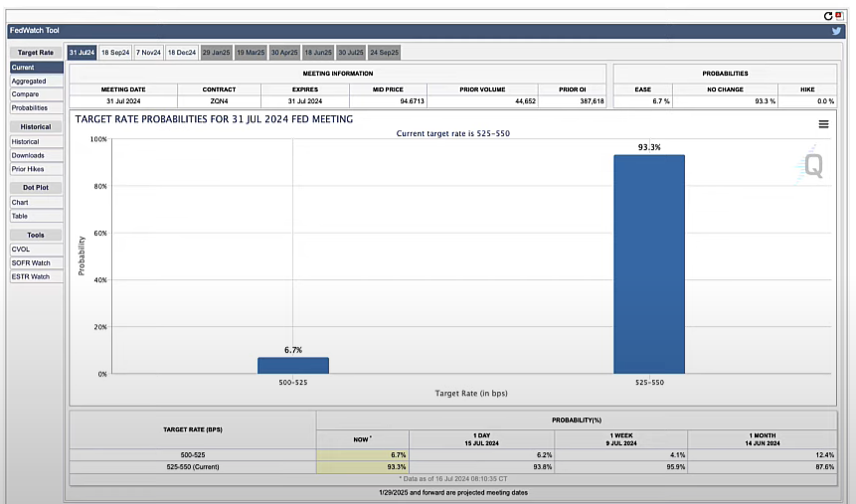This screenshot has height=504, width=856.
Task: Open the chart hamburger menu
Action: coord(823,124)
